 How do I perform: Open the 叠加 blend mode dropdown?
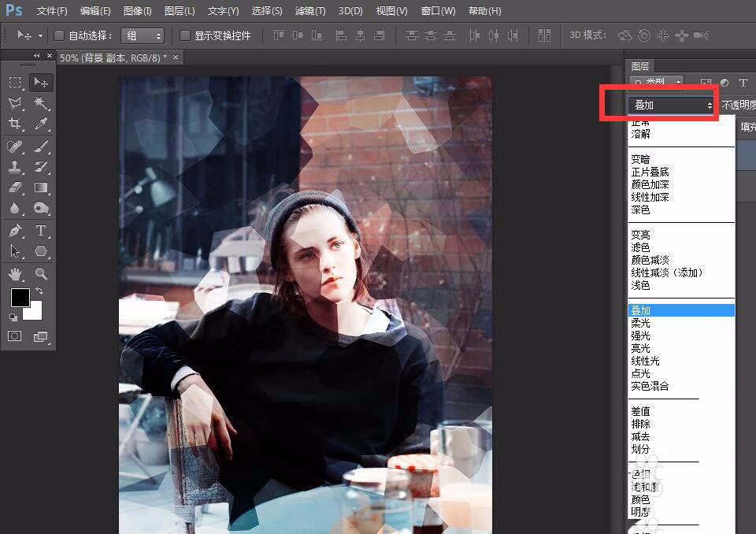tap(672, 105)
